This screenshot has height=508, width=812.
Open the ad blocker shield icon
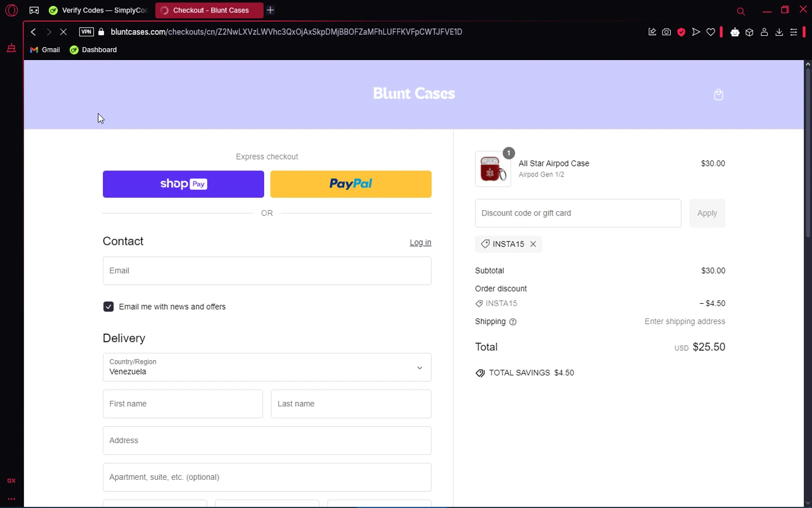[682, 32]
